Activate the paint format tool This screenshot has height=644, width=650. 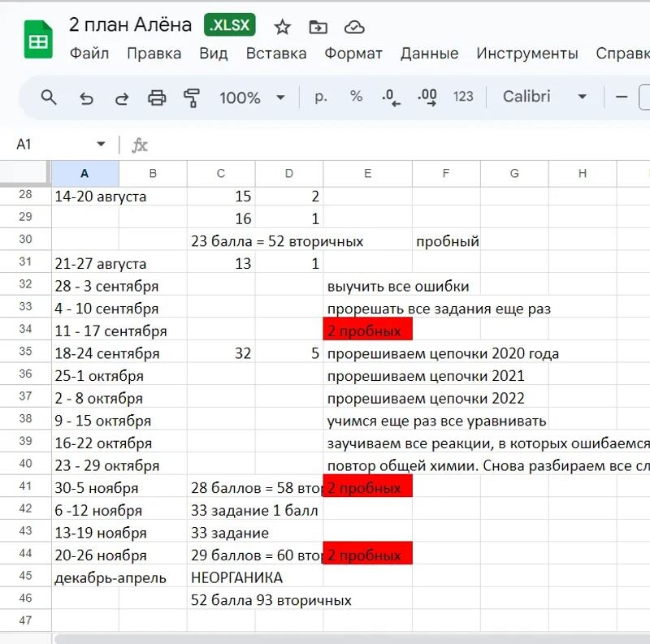click(x=192, y=97)
